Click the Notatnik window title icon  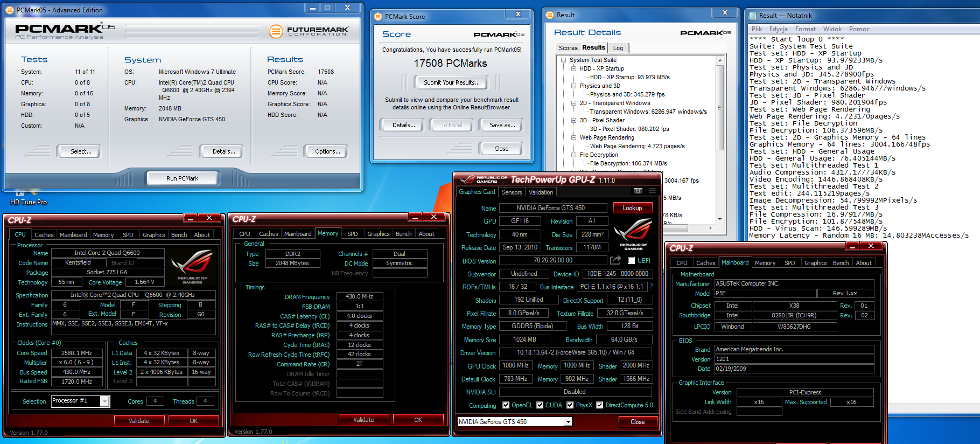point(752,16)
